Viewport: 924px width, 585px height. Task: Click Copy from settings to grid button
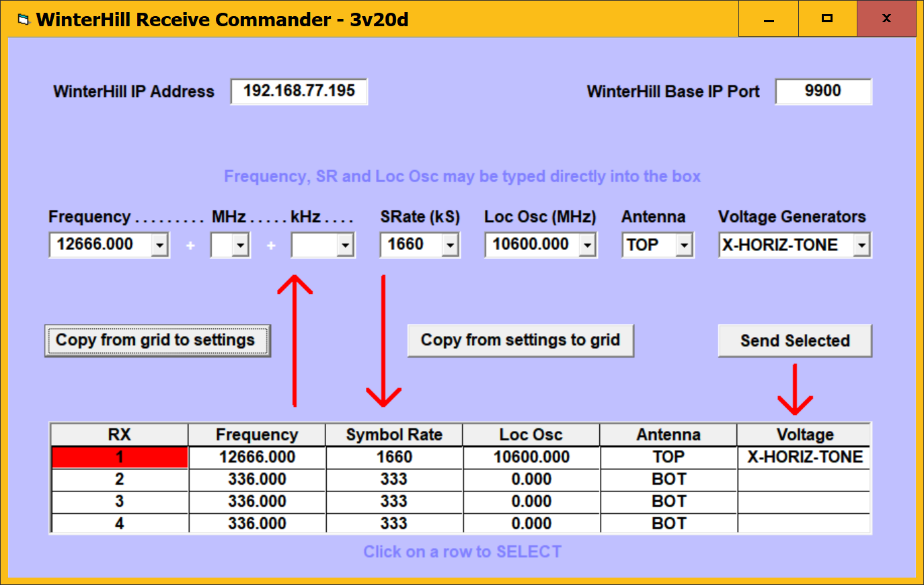click(521, 340)
